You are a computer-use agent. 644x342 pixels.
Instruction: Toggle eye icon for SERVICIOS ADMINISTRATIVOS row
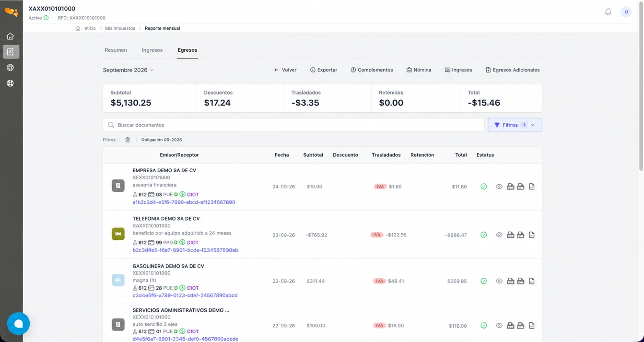coord(499,326)
